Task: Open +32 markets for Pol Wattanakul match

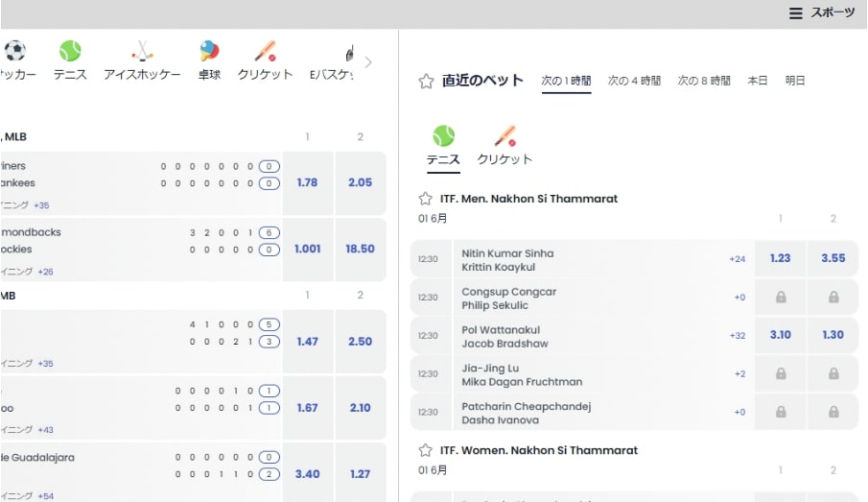Action: pos(738,335)
